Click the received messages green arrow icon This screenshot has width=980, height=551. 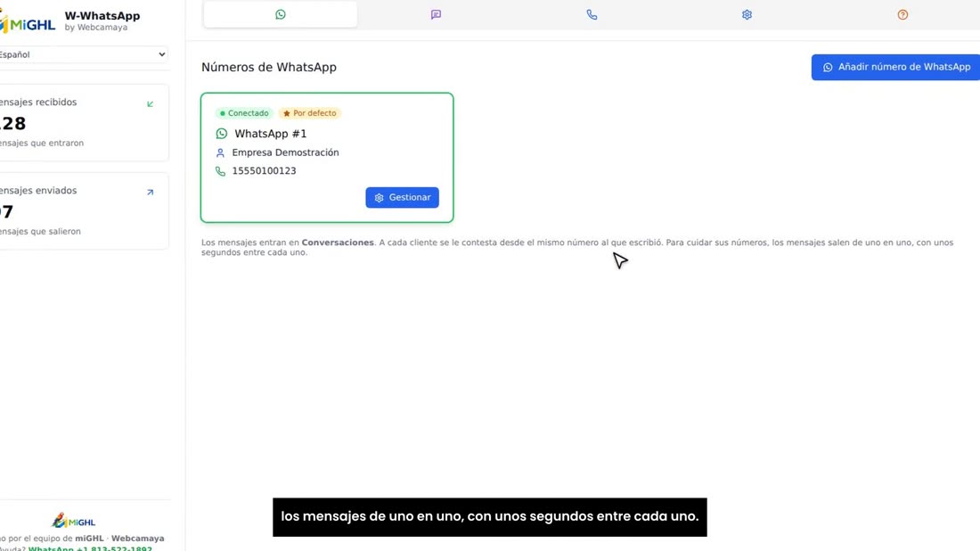click(150, 103)
